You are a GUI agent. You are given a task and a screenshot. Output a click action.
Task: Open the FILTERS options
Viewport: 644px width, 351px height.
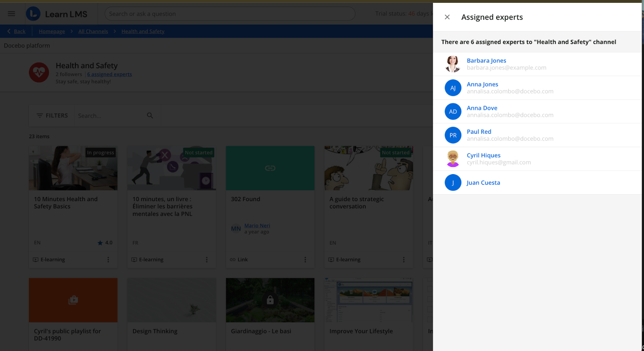pos(52,116)
